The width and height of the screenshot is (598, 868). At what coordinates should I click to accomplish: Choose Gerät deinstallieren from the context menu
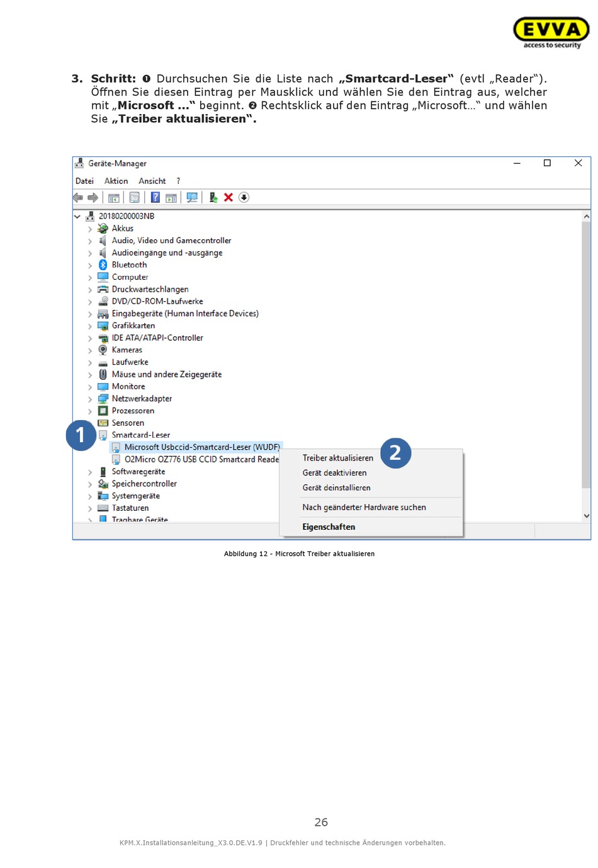[x=337, y=488]
